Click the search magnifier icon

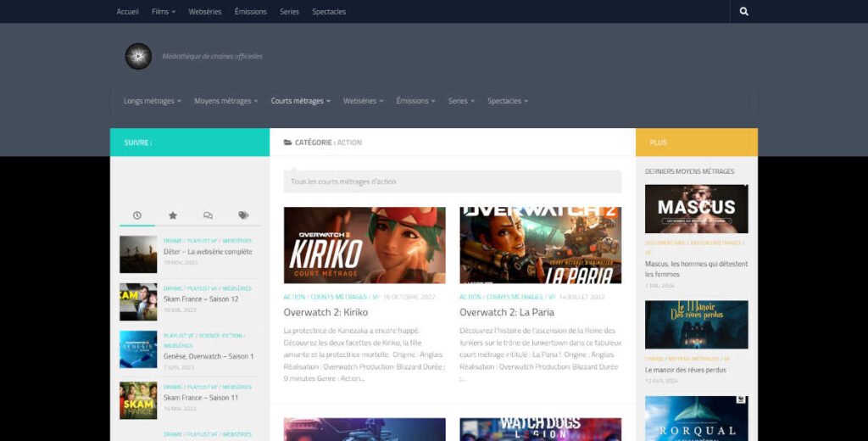[743, 12]
